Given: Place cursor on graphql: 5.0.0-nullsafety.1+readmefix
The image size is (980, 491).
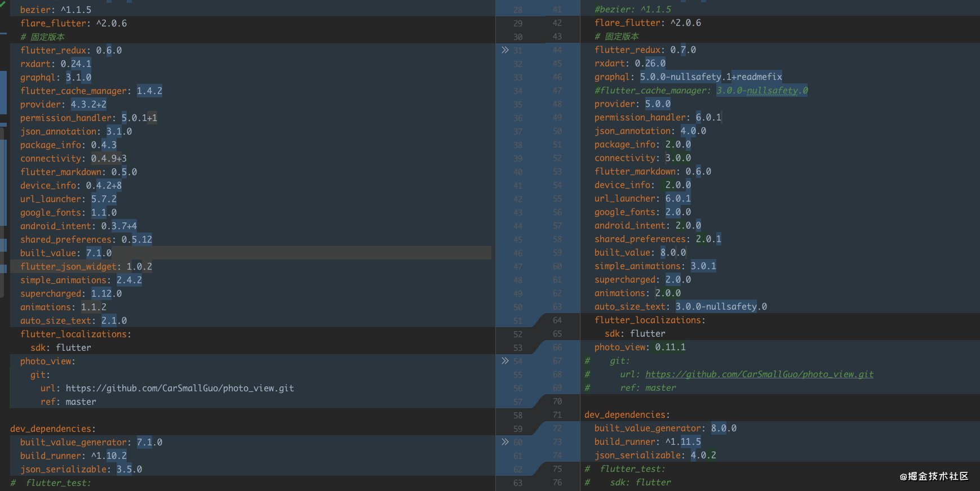Looking at the screenshot, I should click(688, 77).
